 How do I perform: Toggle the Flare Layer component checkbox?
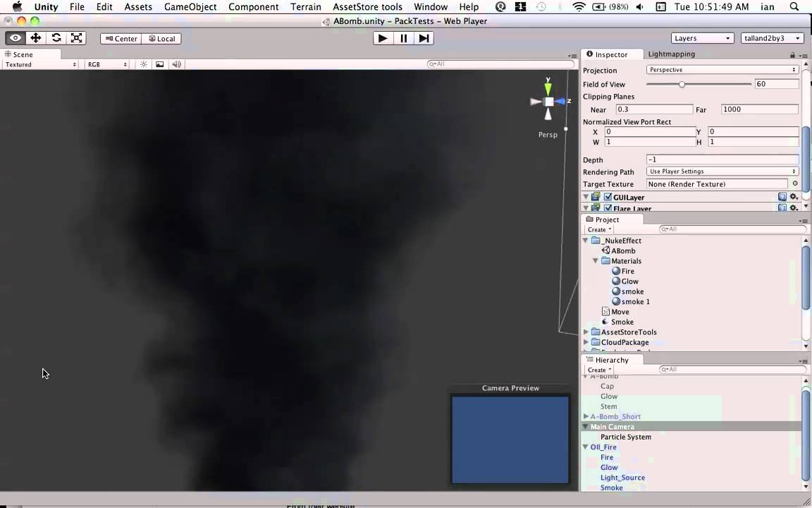pyautogui.click(x=608, y=208)
